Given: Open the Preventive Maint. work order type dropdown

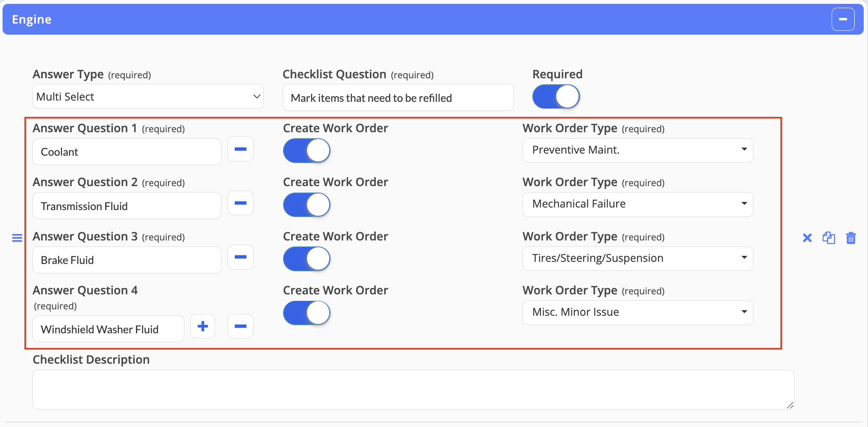Looking at the screenshot, I should (x=638, y=150).
